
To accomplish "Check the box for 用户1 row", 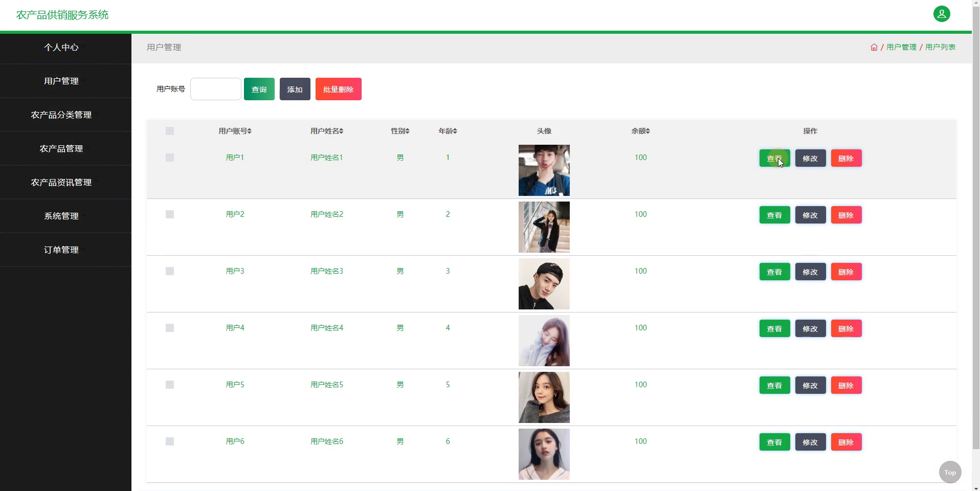I will tap(170, 158).
